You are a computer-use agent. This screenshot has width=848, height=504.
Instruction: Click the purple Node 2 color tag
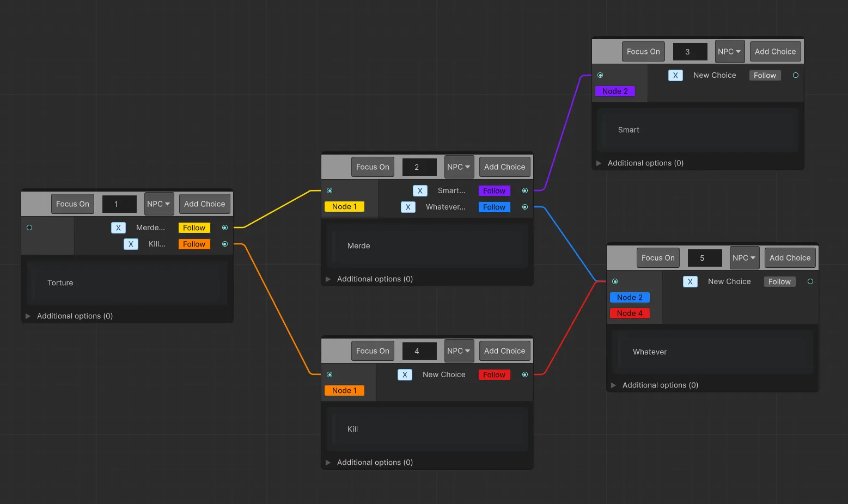(615, 91)
